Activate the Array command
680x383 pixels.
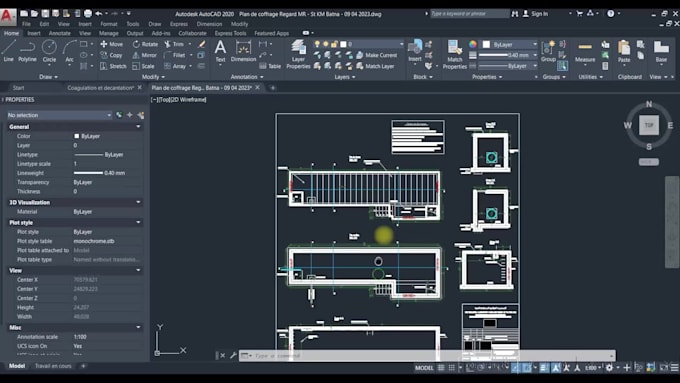pyautogui.click(x=175, y=66)
